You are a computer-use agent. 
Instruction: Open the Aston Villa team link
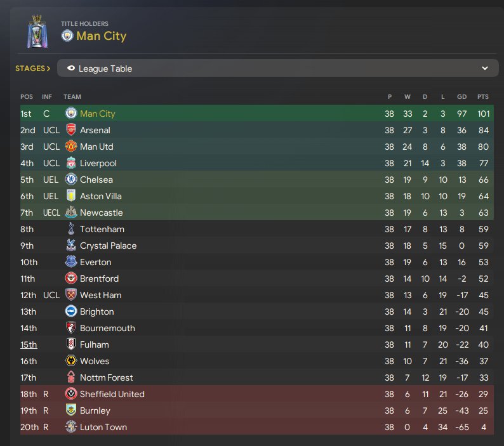click(100, 196)
